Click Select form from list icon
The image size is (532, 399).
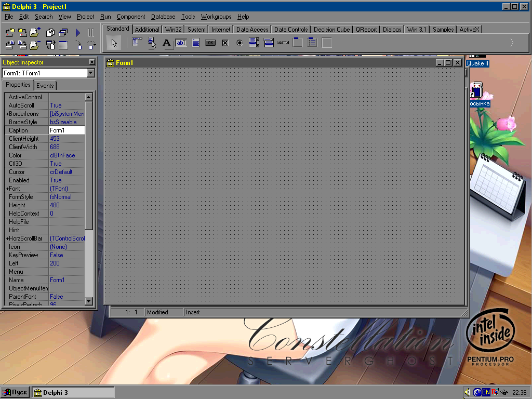pos(63,33)
